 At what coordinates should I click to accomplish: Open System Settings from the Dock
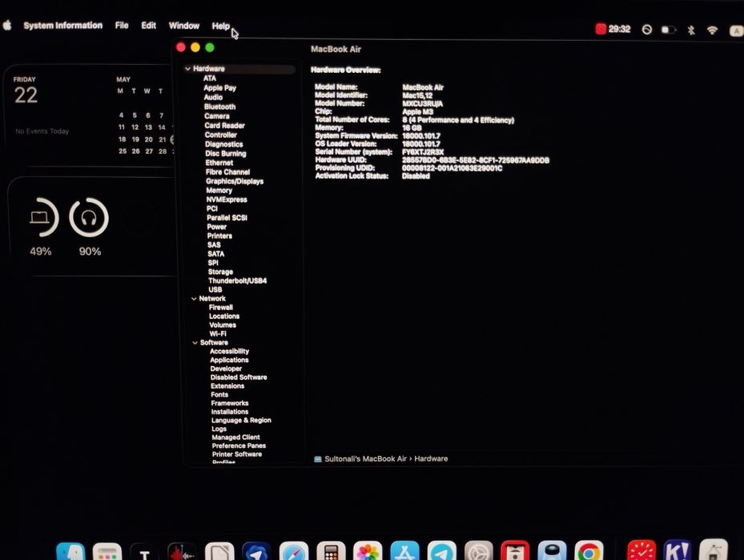479,551
